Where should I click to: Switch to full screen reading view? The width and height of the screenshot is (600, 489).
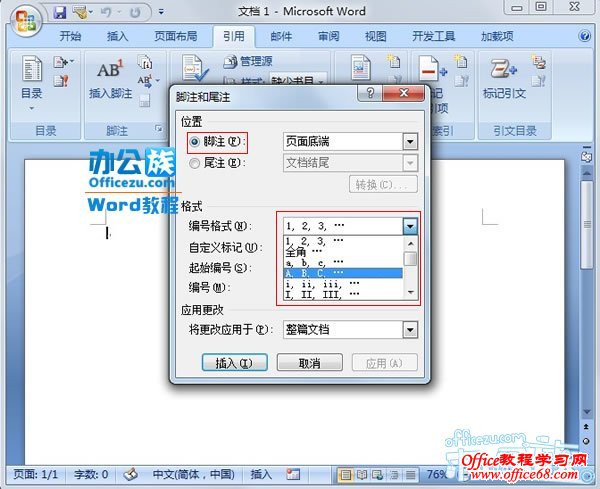pos(362,475)
